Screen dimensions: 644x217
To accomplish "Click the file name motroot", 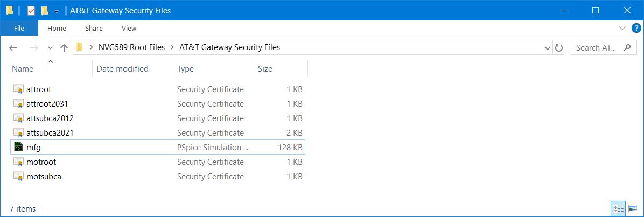I will (x=41, y=162).
